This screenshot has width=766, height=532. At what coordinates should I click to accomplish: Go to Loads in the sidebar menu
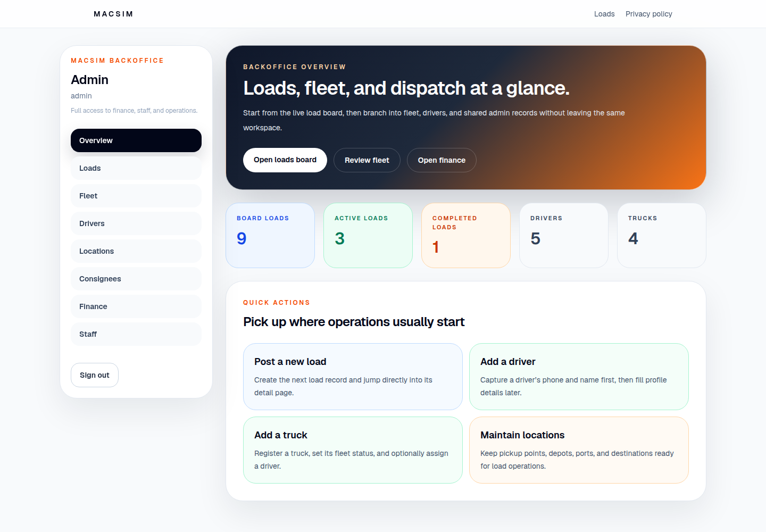[136, 168]
